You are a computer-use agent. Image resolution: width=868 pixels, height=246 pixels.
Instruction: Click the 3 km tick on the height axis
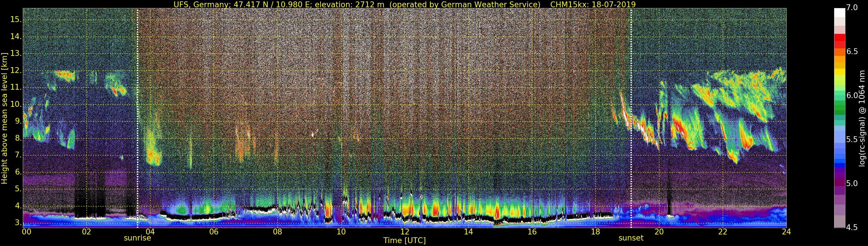click(17, 223)
